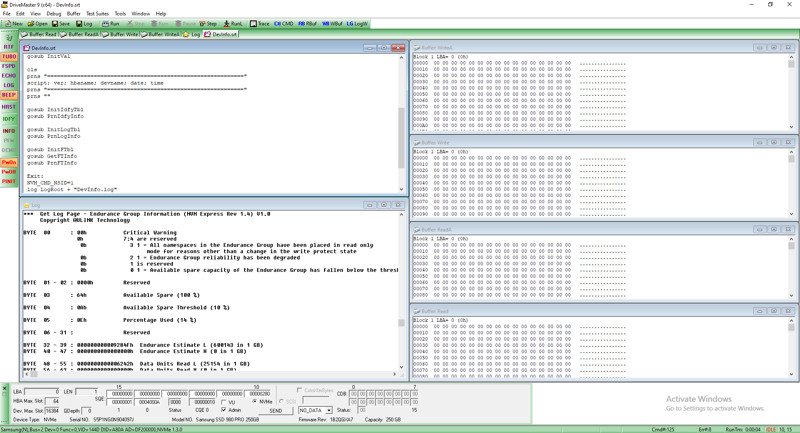Uncheck the Admin checkbox

[223, 410]
